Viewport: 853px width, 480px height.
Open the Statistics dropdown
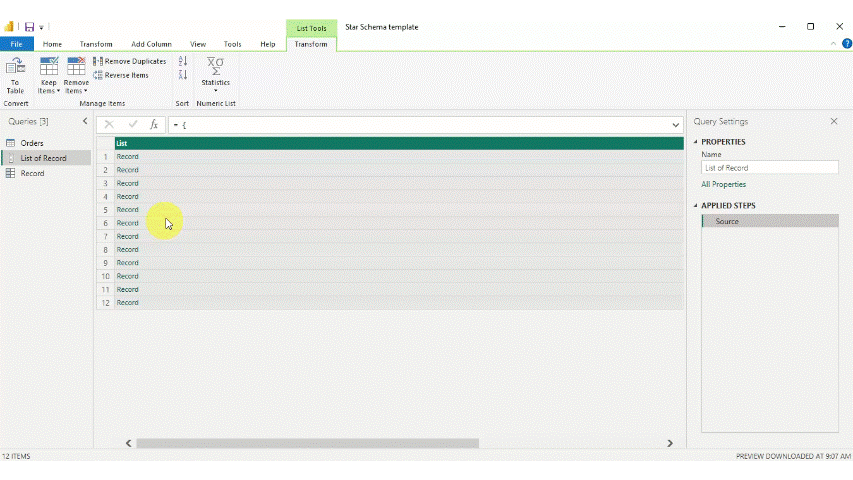coord(215,74)
